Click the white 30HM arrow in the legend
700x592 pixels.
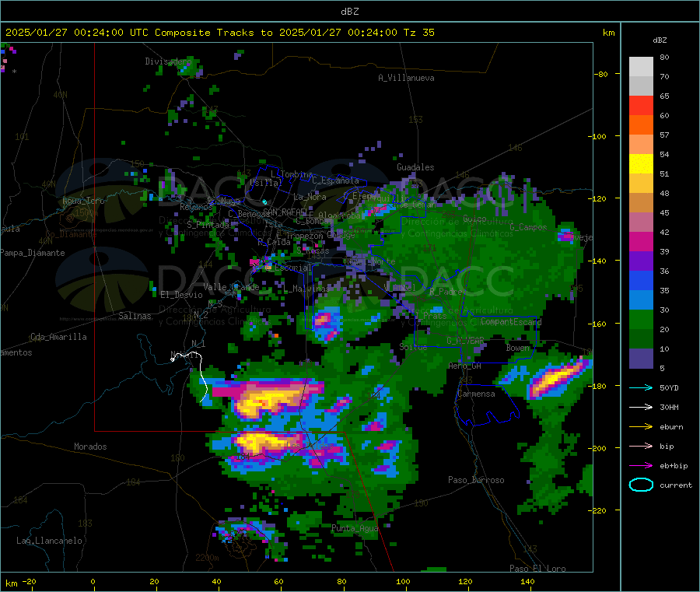tap(641, 407)
